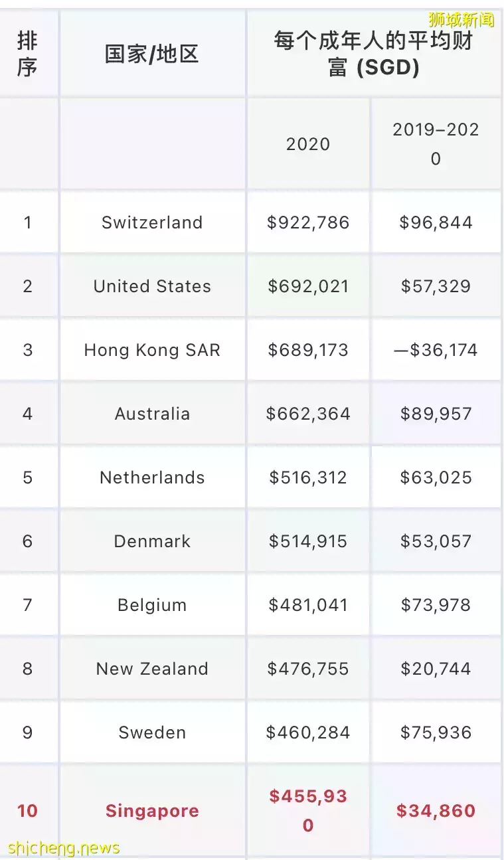Image resolution: width=504 pixels, height=860 pixels.
Task: Click the 狮城新闻 watermark logo
Action: tap(462, 19)
